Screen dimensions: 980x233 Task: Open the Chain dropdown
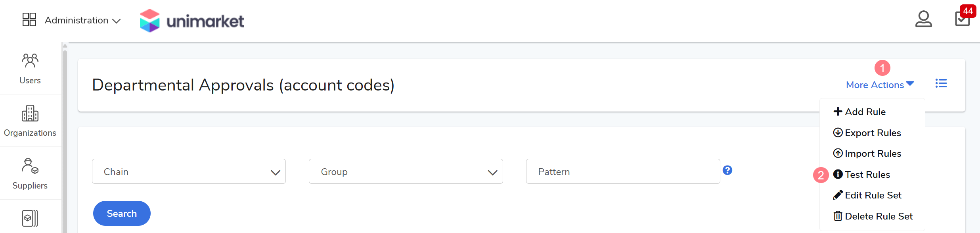pos(189,171)
